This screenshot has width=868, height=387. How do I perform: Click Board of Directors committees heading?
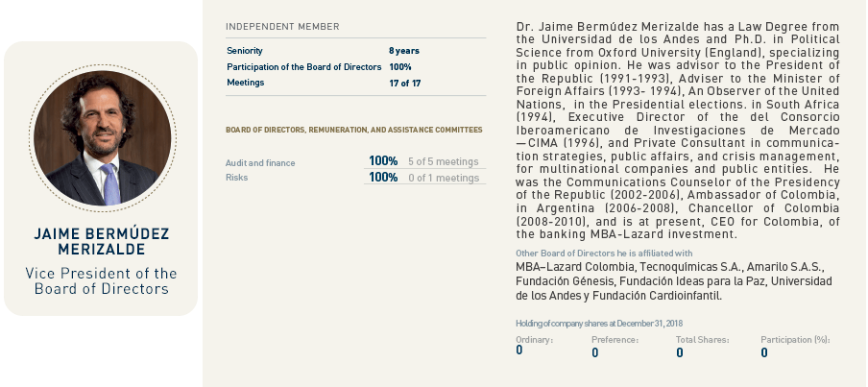coord(353,130)
